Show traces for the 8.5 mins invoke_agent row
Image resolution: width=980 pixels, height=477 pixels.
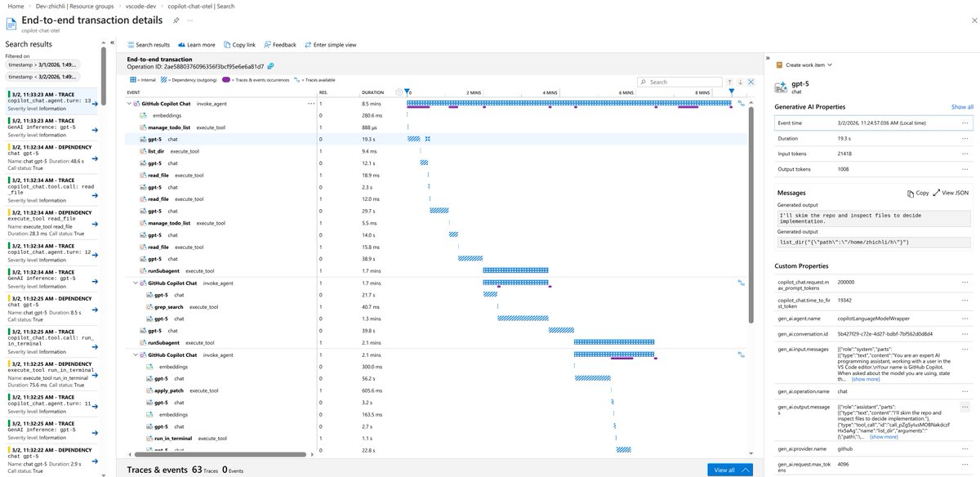tap(742, 105)
